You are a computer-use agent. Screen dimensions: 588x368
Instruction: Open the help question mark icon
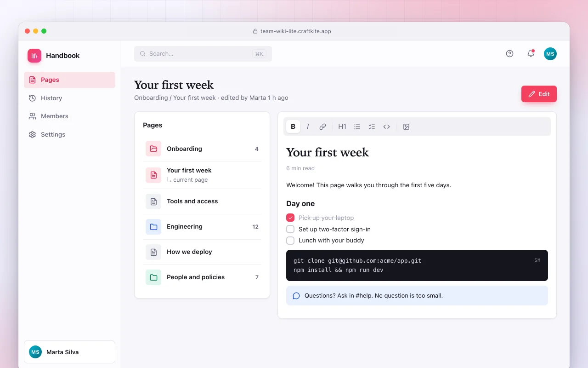coord(509,54)
